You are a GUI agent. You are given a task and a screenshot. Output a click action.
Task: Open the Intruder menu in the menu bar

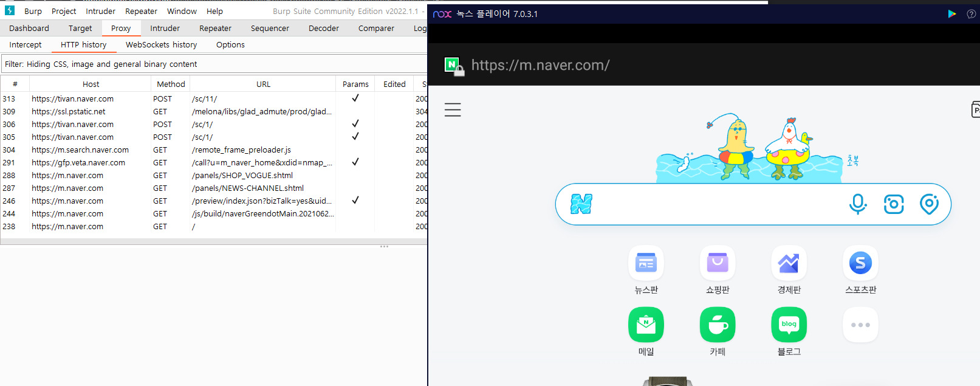[x=100, y=11]
